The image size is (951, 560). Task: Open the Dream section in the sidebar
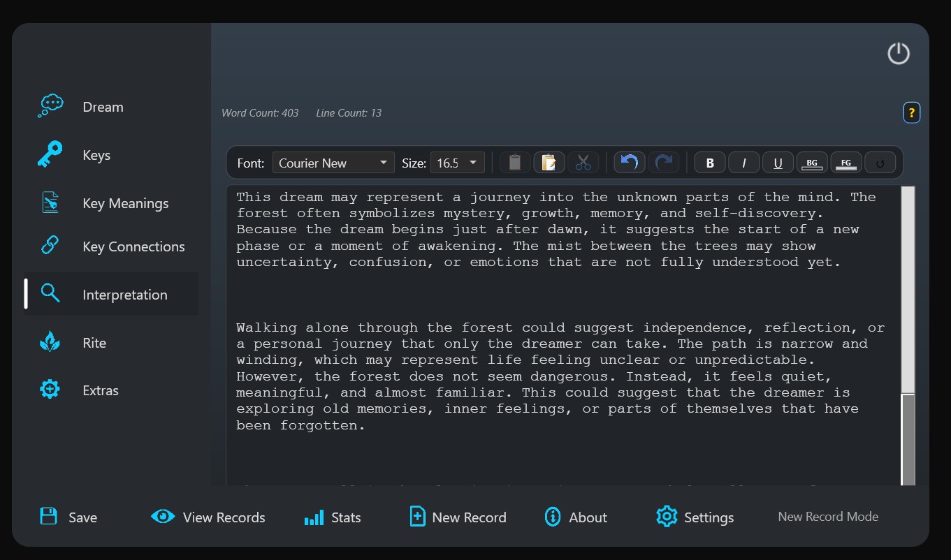pyautogui.click(x=111, y=107)
